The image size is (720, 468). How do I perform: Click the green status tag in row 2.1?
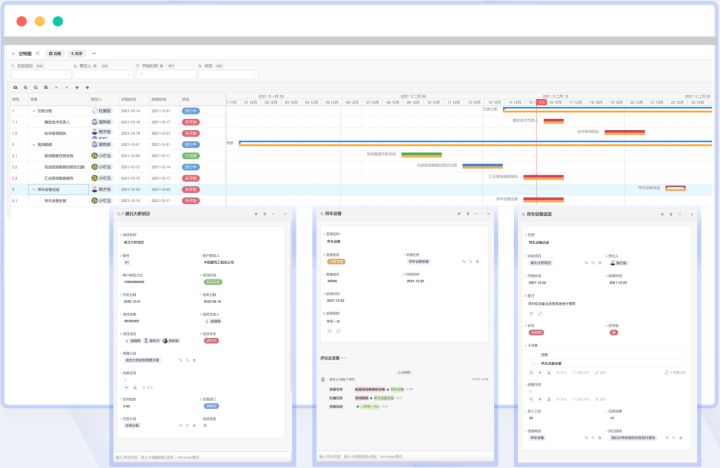pos(190,156)
